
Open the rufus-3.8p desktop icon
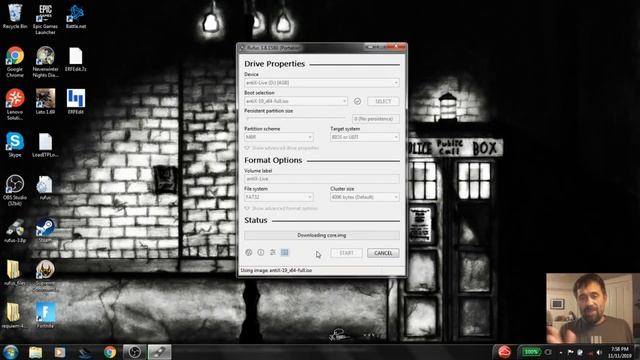coord(15,231)
